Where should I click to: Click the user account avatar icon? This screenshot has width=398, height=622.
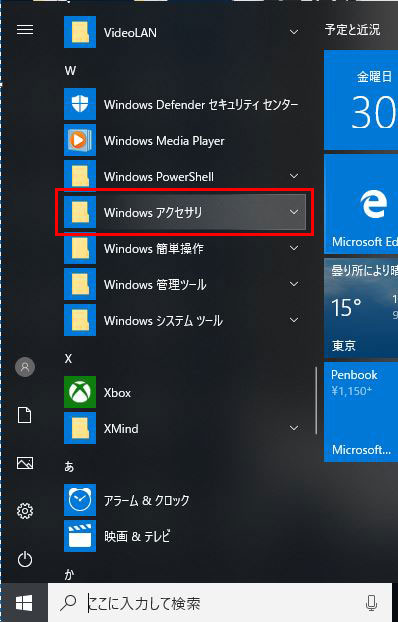pos(25,367)
